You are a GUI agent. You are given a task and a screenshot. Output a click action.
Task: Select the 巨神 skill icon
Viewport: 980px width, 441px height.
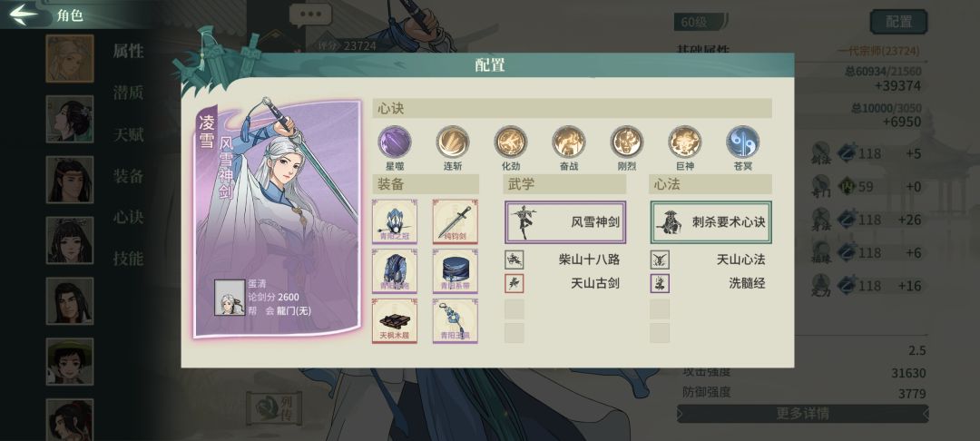click(x=684, y=142)
